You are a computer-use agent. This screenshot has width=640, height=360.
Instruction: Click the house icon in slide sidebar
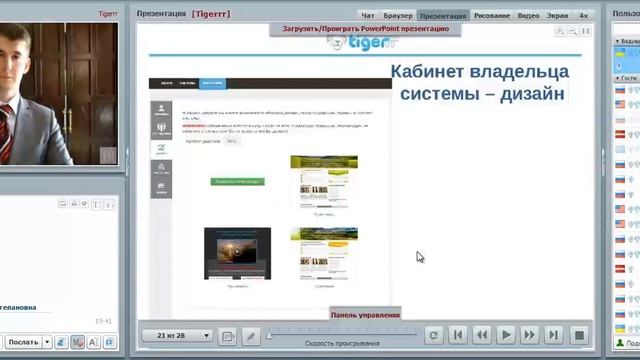[161, 168]
